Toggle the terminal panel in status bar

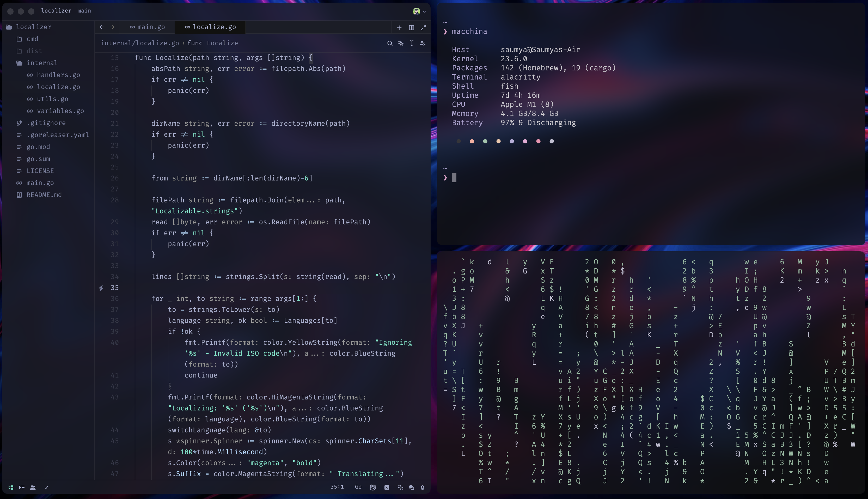click(x=387, y=487)
